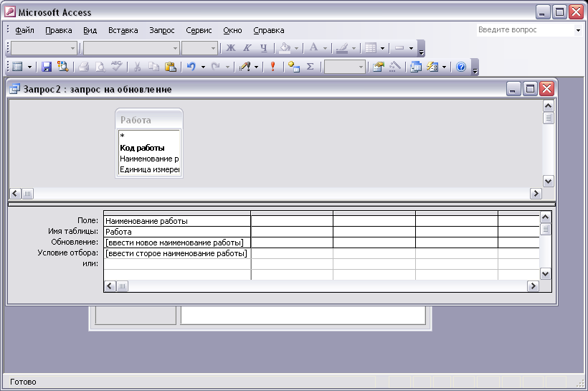The image size is (588, 391).
Task: Open Microsoft Access Help icon
Action: tap(461, 67)
